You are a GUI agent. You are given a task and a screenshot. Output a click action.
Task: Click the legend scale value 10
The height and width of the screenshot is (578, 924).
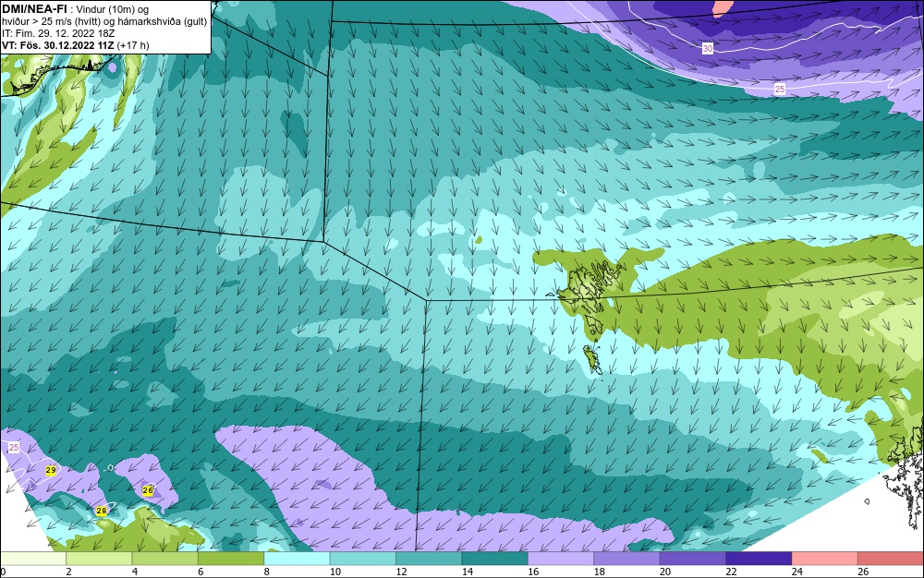click(335, 572)
